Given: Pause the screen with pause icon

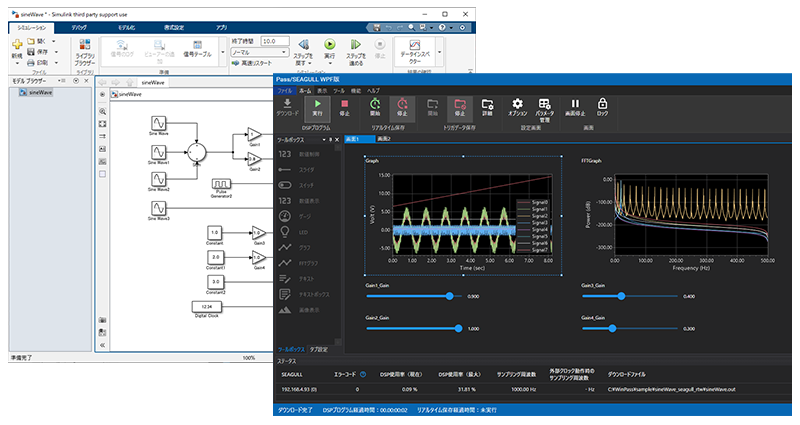Looking at the screenshot, I should click(x=575, y=104).
